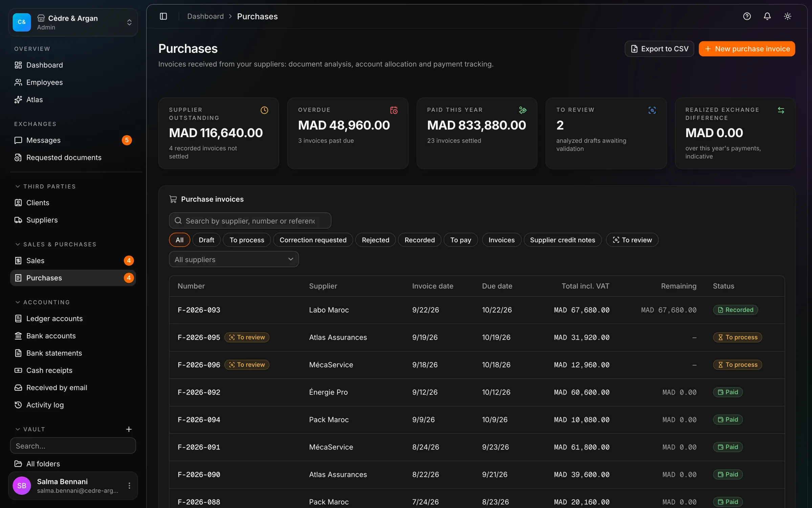This screenshot has width=812, height=508.
Task: Filter by To review chip
Action: (x=632, y=240)
